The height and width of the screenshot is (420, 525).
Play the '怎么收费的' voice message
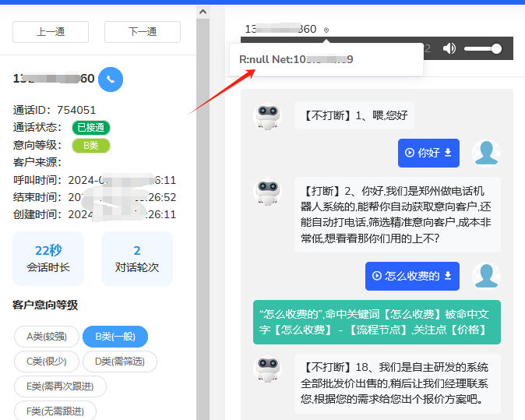pyautogui.click(x=378, y=276)
